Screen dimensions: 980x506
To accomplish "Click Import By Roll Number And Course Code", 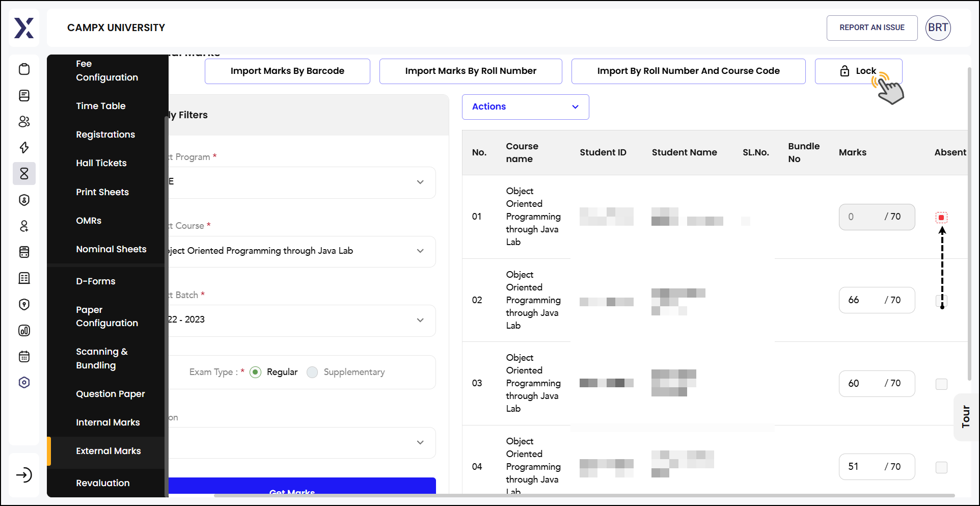I will click(688, 71).
